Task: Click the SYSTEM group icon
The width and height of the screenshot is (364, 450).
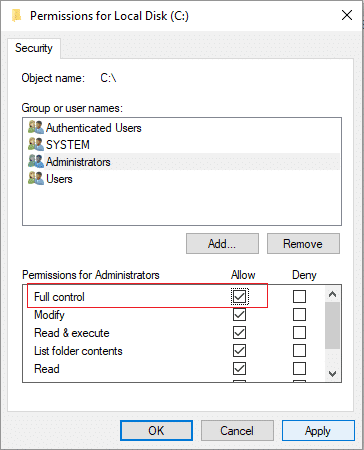Action: tap(36, 144)
